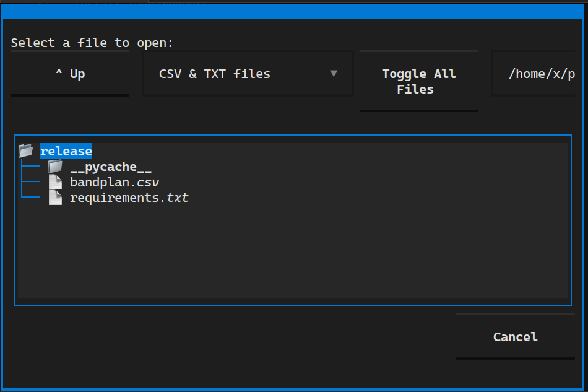Click the file icon beside bandplan.csv
This screenshot has width=588, height=392.
point(55,181)
